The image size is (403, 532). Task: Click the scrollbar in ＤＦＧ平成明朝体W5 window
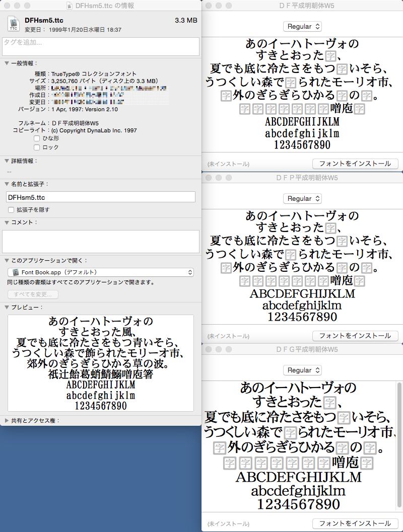(x=399, y=445)
